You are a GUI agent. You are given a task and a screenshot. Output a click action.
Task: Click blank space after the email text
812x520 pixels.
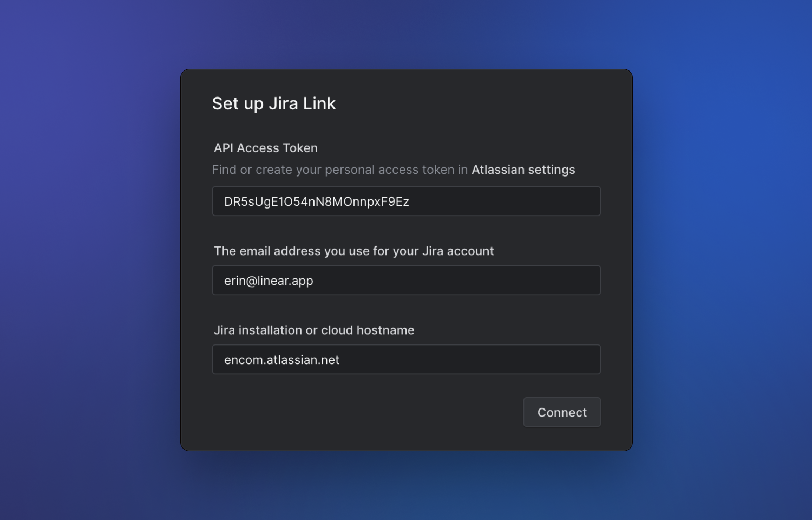(x=460, y=281)
